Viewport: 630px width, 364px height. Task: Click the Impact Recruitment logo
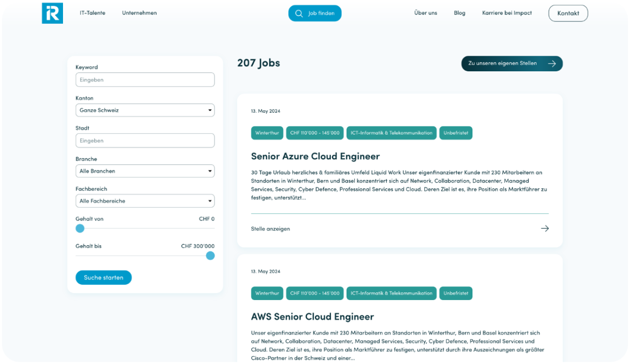[52, 13]
